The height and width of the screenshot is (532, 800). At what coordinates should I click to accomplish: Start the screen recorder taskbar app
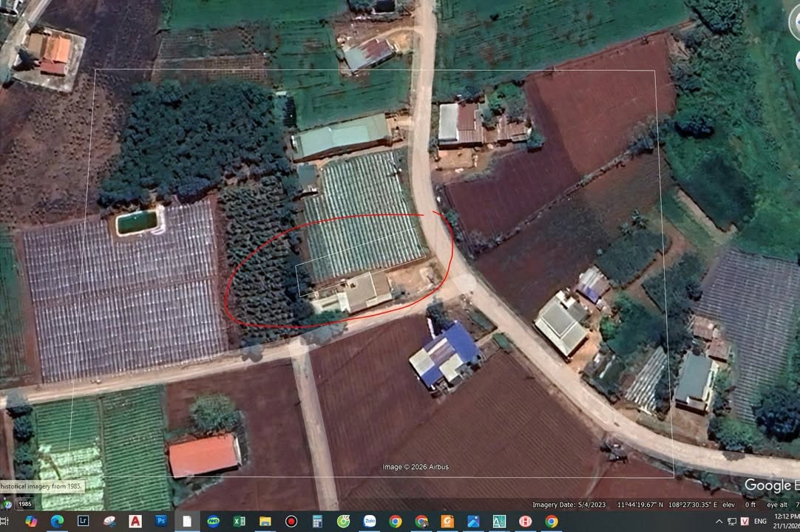pos(291,521)
